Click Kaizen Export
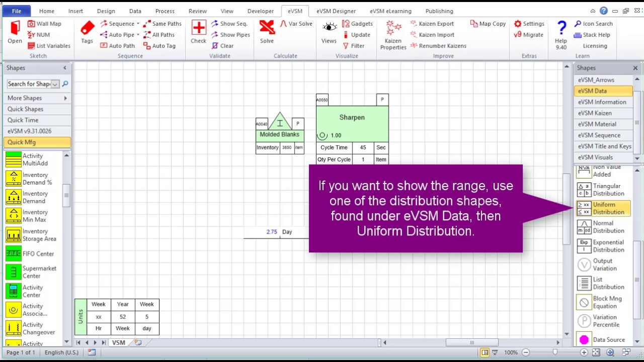This screenshot has width=644, height=362. pos(432,24)
